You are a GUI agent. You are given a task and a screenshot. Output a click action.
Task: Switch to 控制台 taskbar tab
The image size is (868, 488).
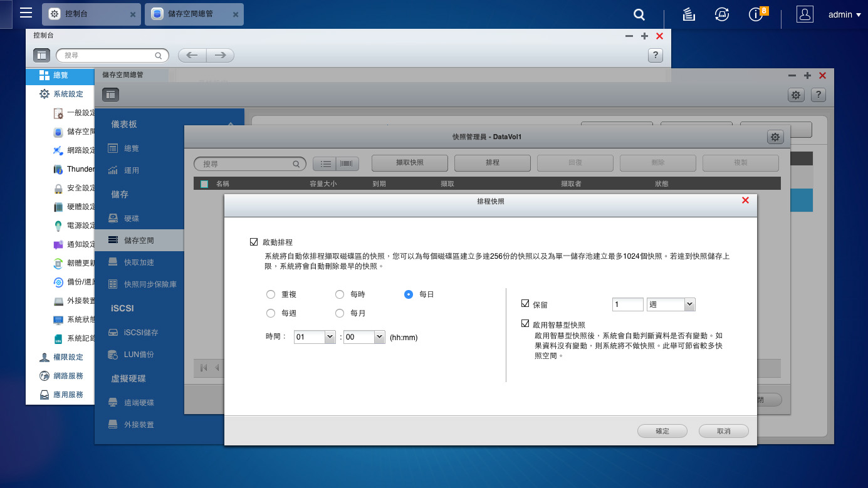tap(92, 14)
